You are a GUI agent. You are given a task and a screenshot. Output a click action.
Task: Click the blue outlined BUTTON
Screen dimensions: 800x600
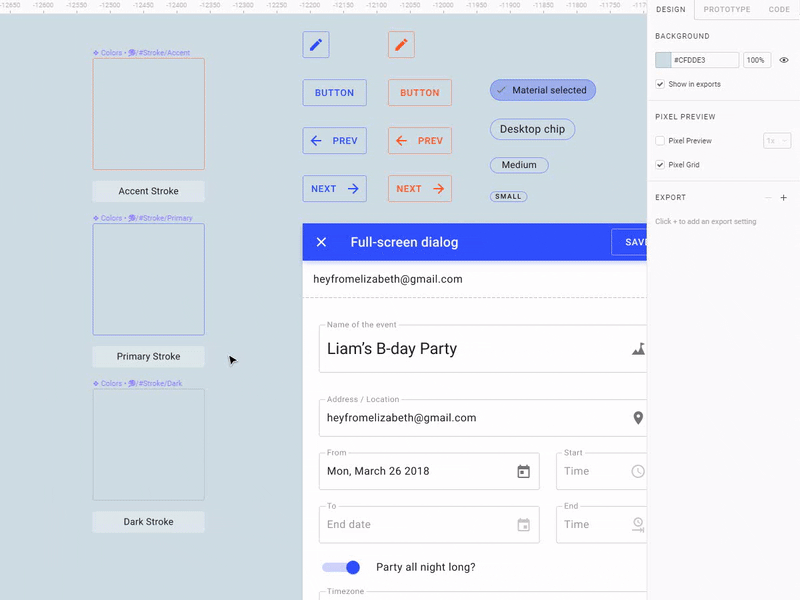coord(334,93)
